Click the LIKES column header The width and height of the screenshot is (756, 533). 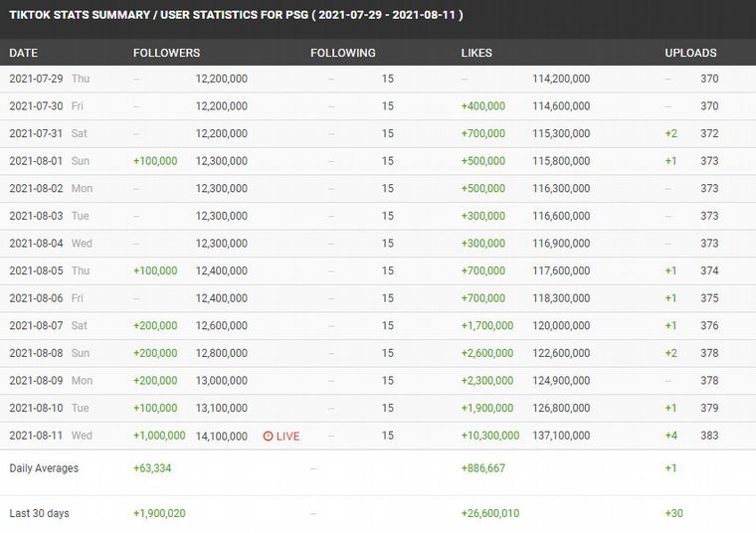click(x=476, y=53)
